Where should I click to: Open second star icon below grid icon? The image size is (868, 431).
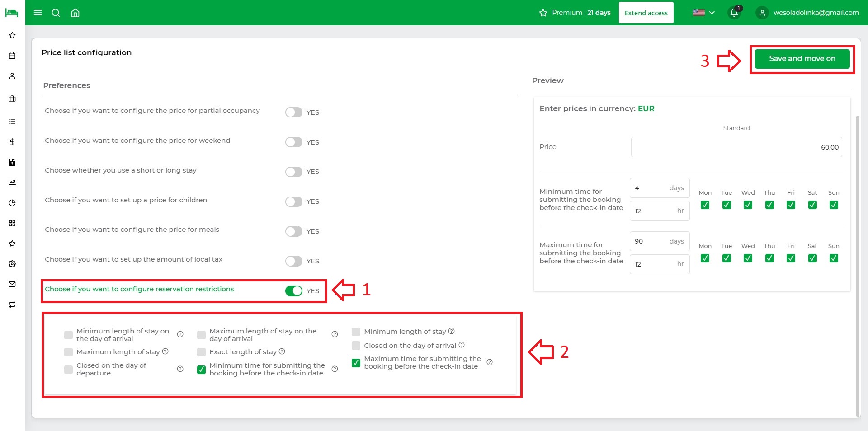[x=12, y=244]
